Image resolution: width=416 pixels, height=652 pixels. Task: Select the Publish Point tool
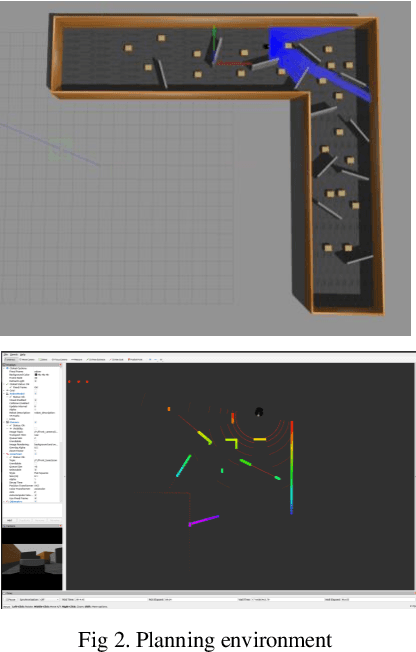pos(135,359)
